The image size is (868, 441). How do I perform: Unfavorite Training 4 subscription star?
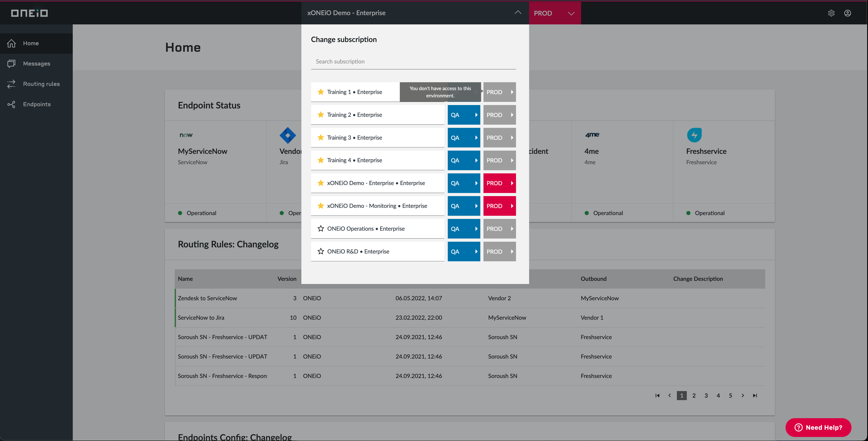click(320, 160)
